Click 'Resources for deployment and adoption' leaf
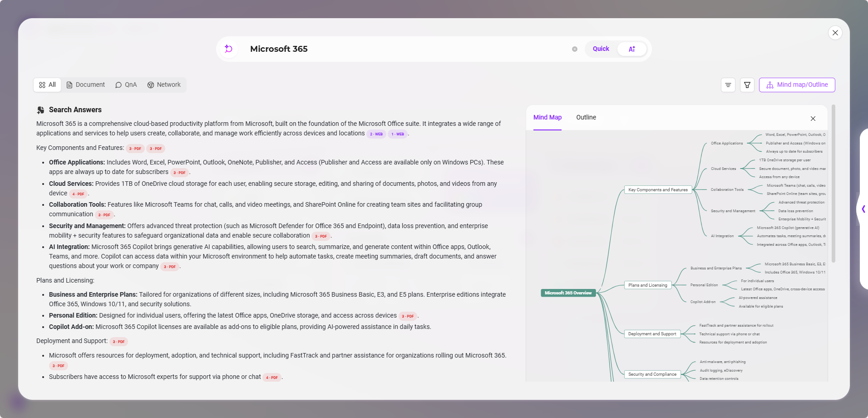 pos(733,342)
